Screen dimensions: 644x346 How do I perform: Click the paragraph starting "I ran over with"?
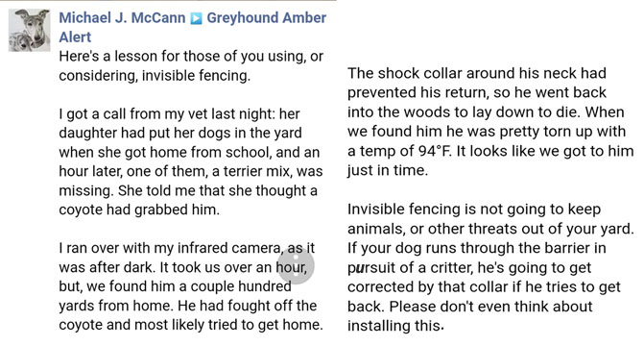(x=191, y=286)
